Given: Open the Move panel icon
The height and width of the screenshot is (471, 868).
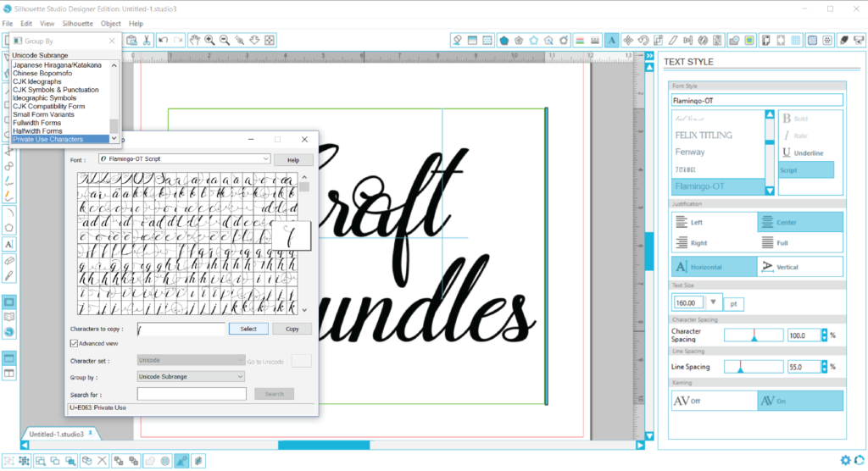Looking at the screenshot, I should (x=628, y=41).
